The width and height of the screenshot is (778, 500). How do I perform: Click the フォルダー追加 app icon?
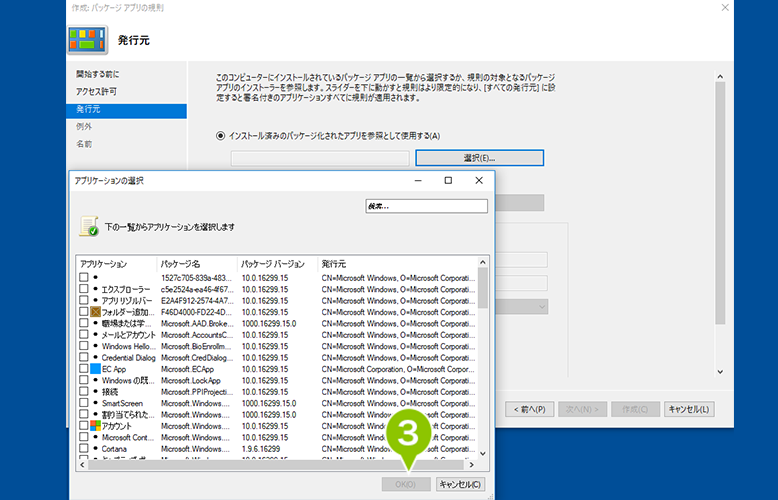point(95,312)
